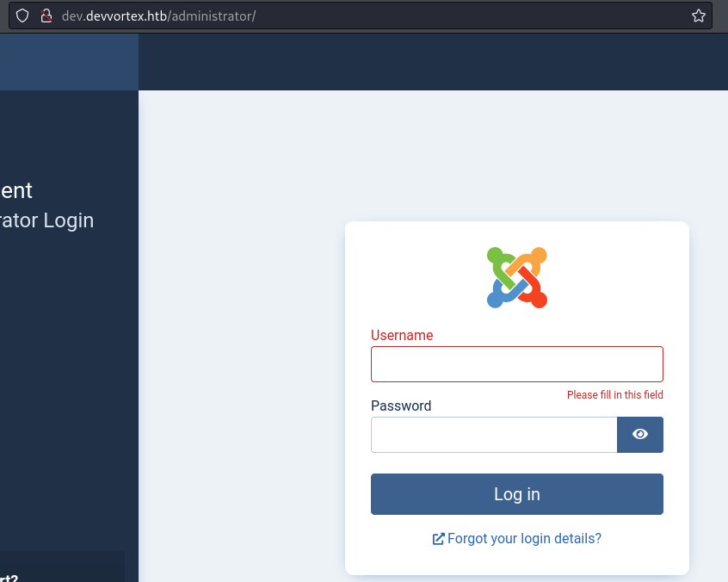The width and height of the screenshot is (728, 582).
Task: Bookmark this page with the star icon
Action: tap(698, 15)
